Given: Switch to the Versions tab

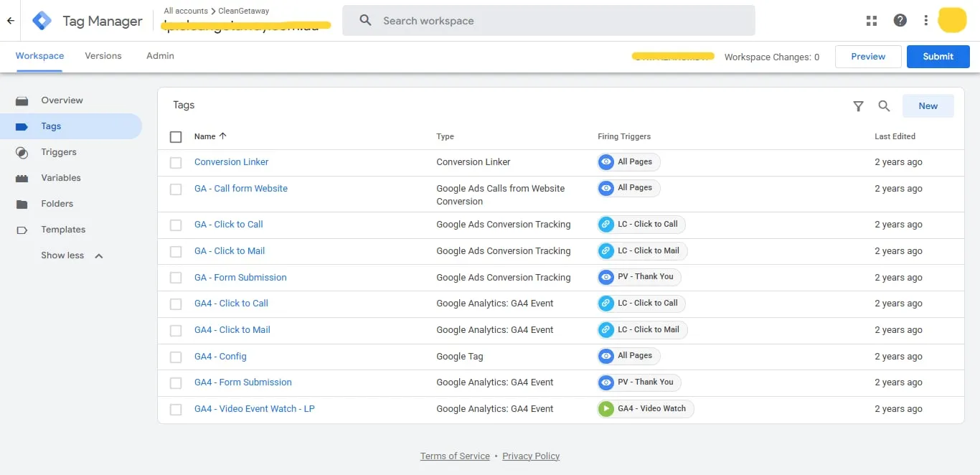Looking at the screenshot, I should (103, 56).
